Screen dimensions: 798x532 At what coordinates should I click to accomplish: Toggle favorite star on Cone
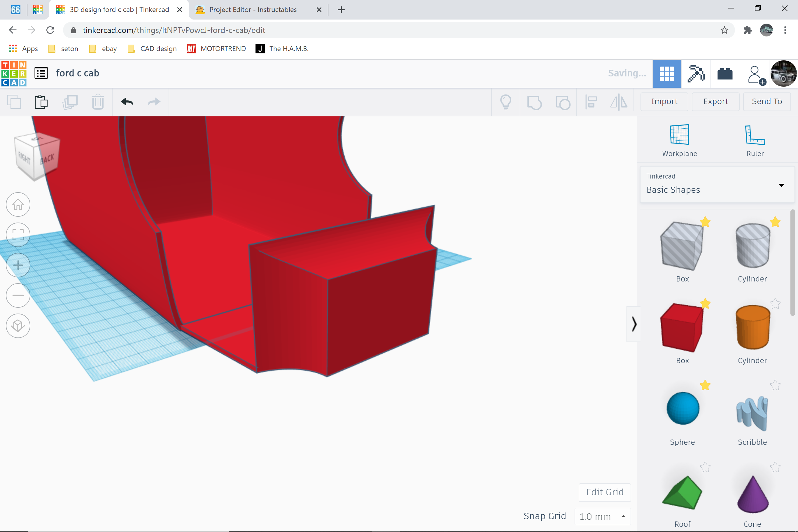coord(775,467)
